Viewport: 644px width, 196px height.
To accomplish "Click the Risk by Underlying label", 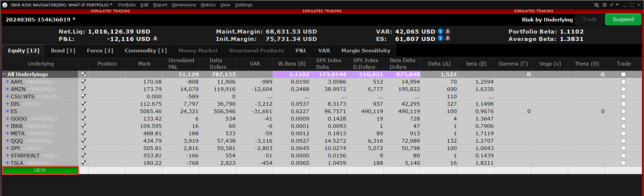I will [547, 19].
